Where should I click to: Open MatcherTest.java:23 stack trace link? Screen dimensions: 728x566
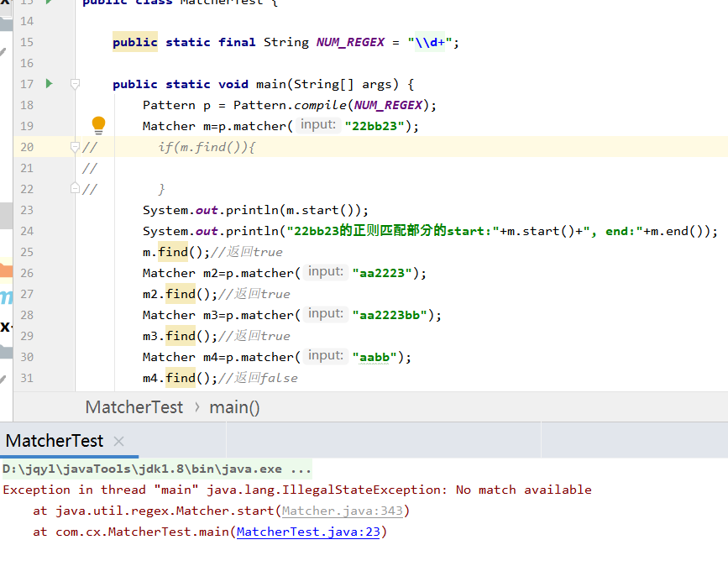click(x=308, y=532)
